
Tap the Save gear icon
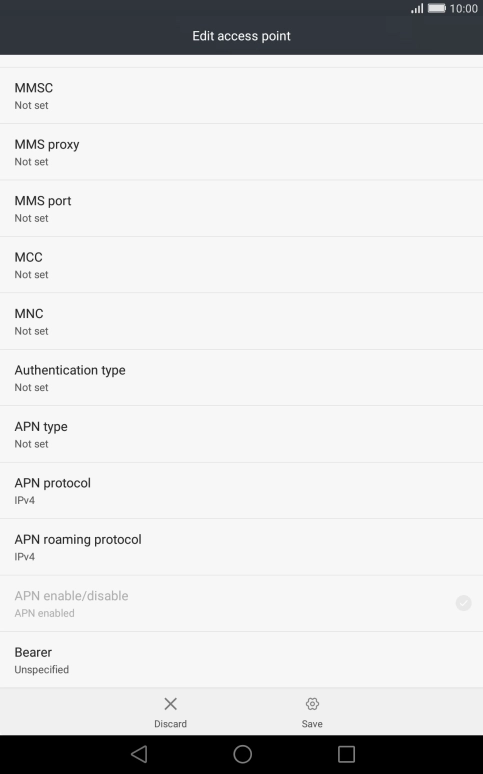312,703
